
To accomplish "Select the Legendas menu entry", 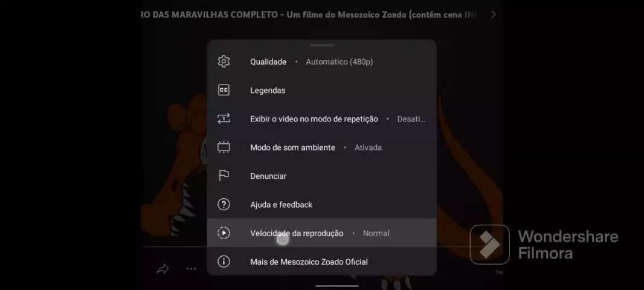I will [321, 91].
